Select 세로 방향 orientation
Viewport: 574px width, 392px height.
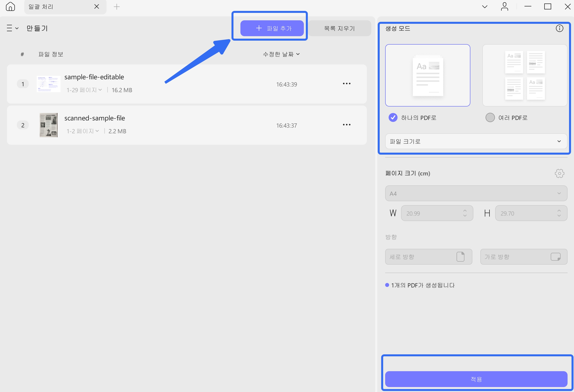coord(429,257)
